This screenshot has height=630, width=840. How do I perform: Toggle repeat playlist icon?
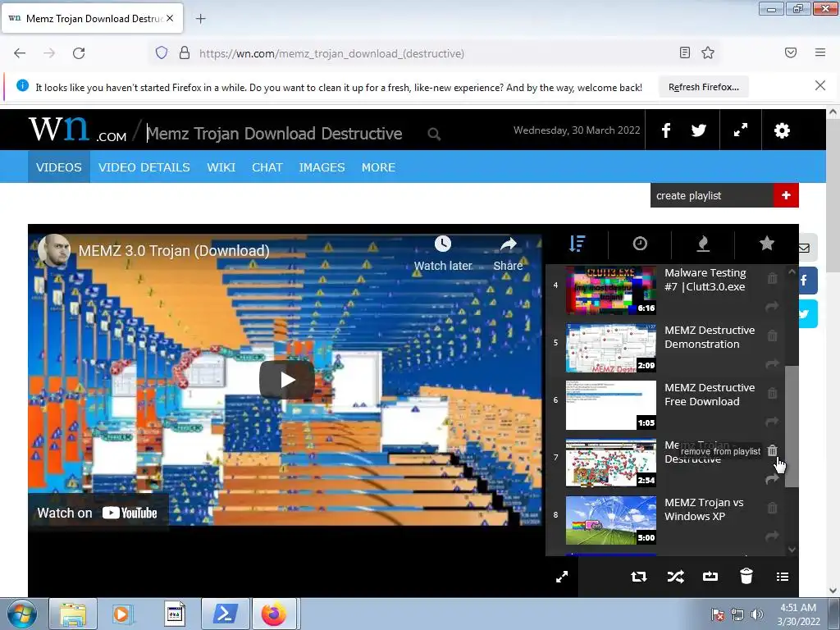point(638,577)
